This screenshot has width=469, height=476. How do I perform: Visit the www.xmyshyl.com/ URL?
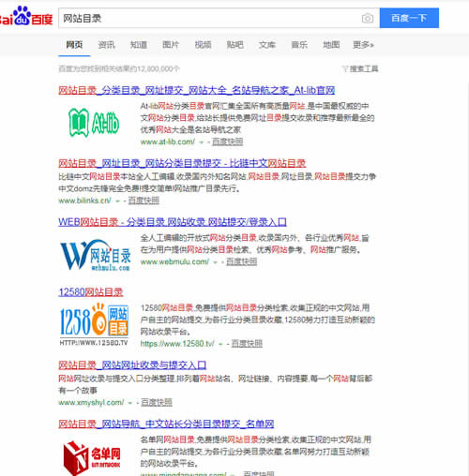91,403
